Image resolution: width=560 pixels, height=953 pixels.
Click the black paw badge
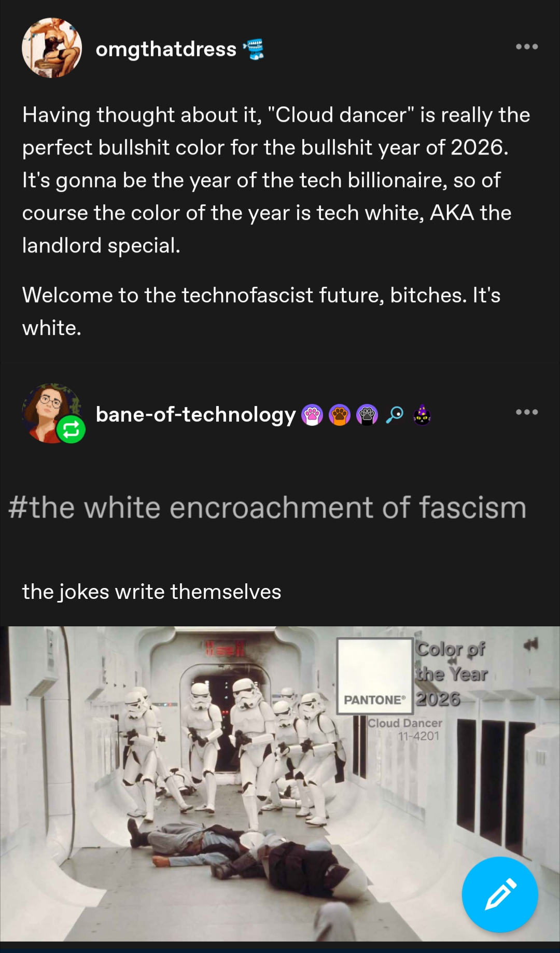pos(367,415)
